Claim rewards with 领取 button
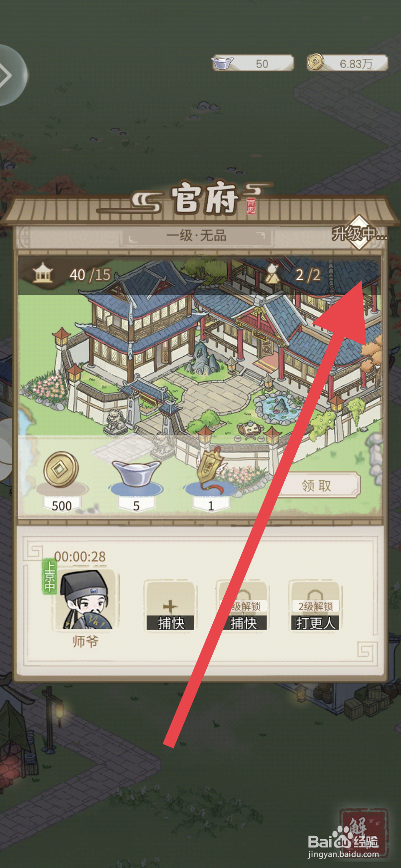Screen dimensions: 401x868 pyautogui.click(x=317, y=485)
